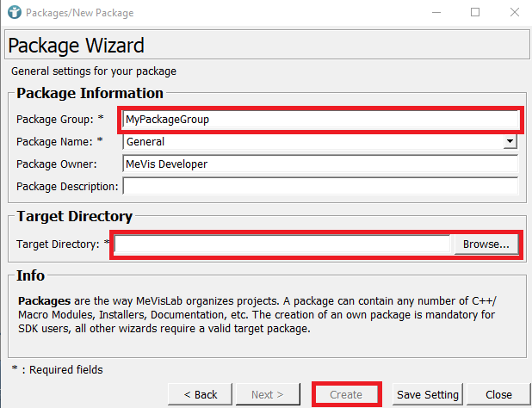Click the Info description paragraph
This screenshot has height=408, width=532.
click(x=258, y=316)
